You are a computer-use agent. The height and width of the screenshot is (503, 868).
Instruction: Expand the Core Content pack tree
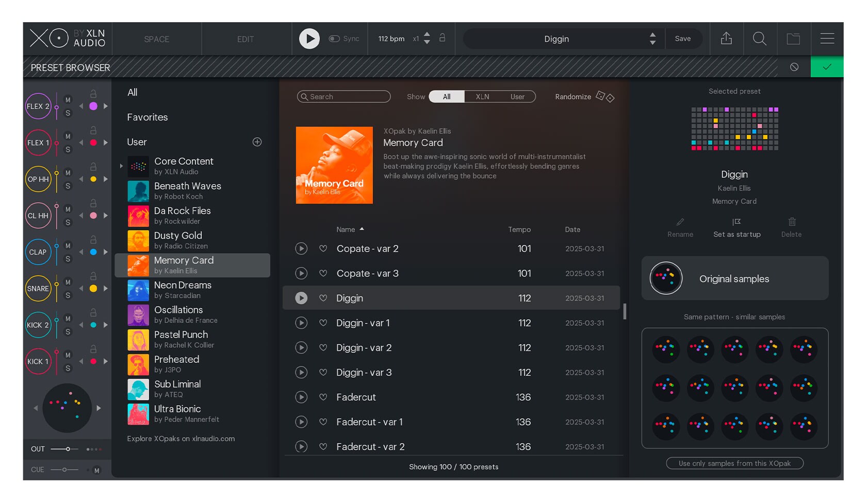pos(121,166)
